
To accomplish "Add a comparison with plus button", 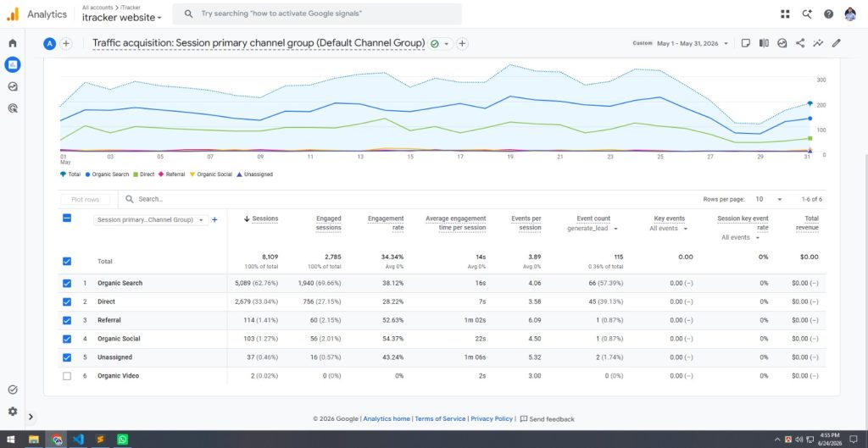I will point(66,44).
